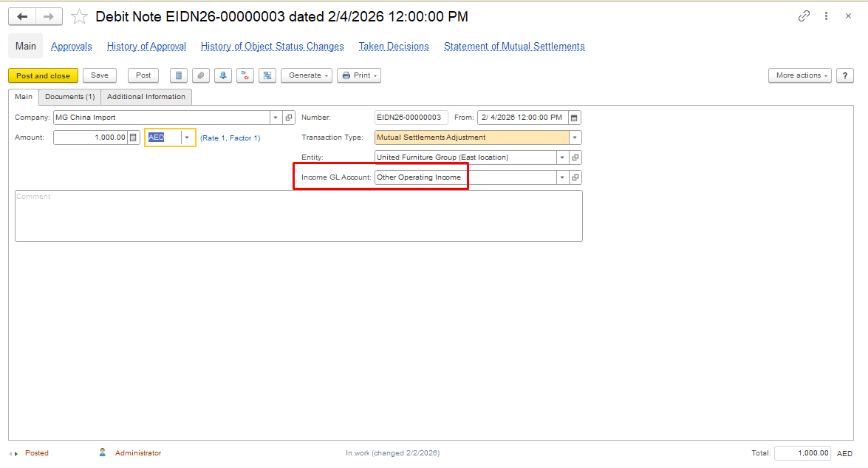Show Dr/Cr accounting entries icon

pyautogui.click(x=245, y=75)
